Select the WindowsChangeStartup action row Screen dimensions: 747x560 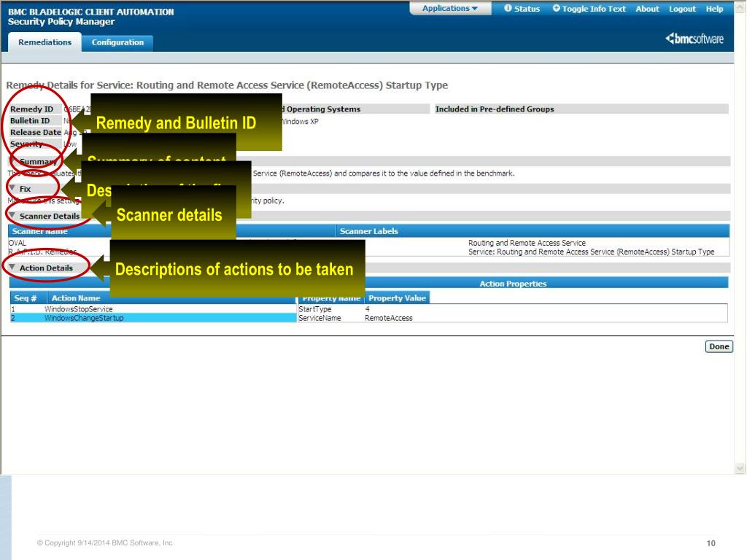153,318
